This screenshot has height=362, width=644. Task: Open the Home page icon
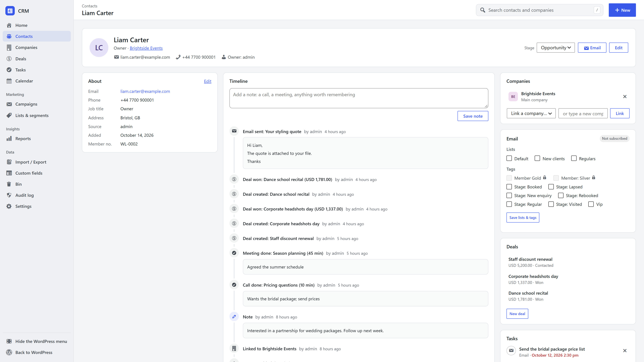click(x=9, y=25)
